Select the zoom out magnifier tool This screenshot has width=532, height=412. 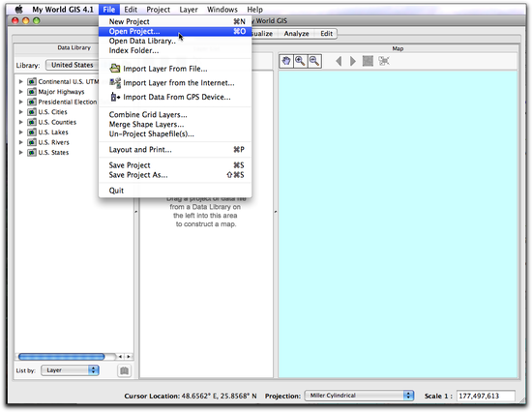[x=314, y=61]
